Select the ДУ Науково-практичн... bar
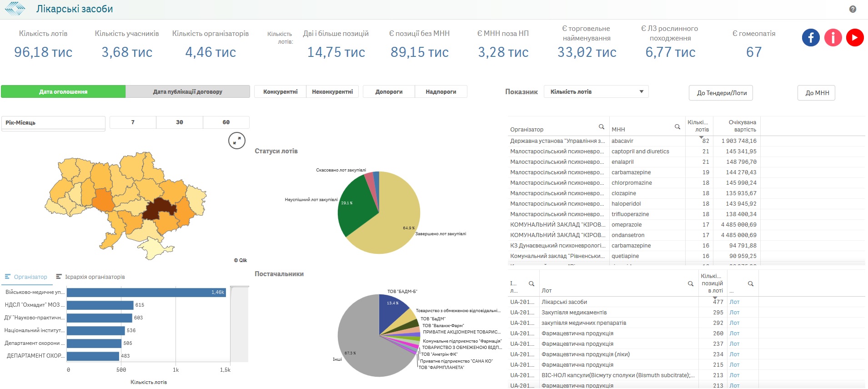Screen dimensions: 868x389 (100, 318)
